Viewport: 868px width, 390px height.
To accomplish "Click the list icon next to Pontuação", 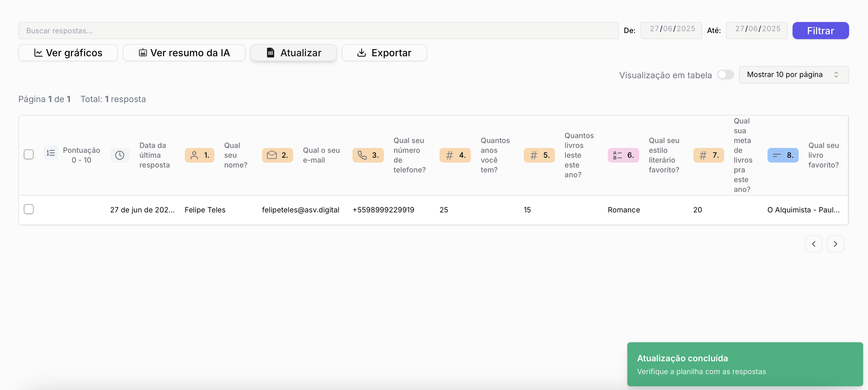I will pyautogui.click(x=50, y=153).
